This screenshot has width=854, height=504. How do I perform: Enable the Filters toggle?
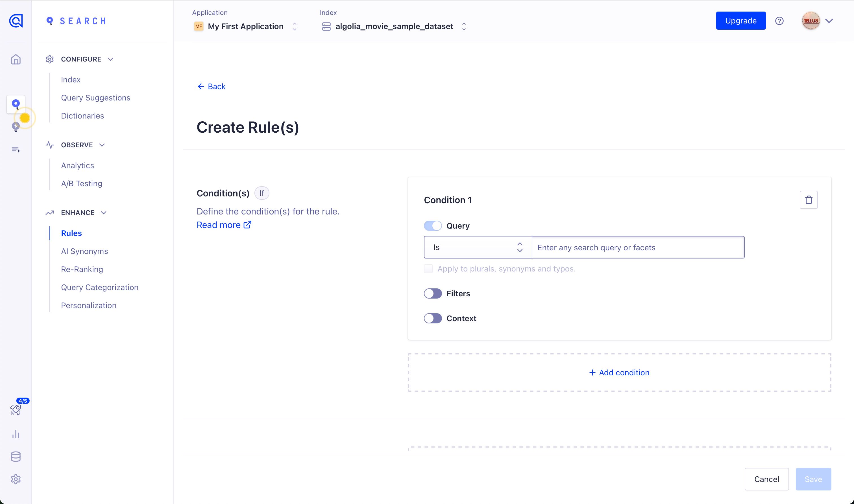[433, 293]
